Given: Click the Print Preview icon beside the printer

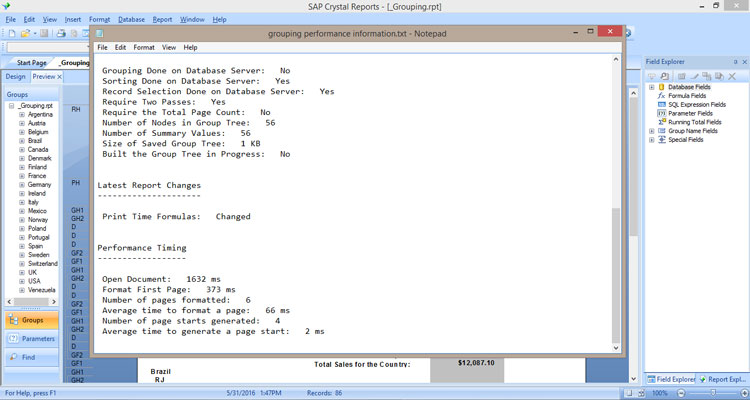Looking at the screenshot, I should point(74,33).
